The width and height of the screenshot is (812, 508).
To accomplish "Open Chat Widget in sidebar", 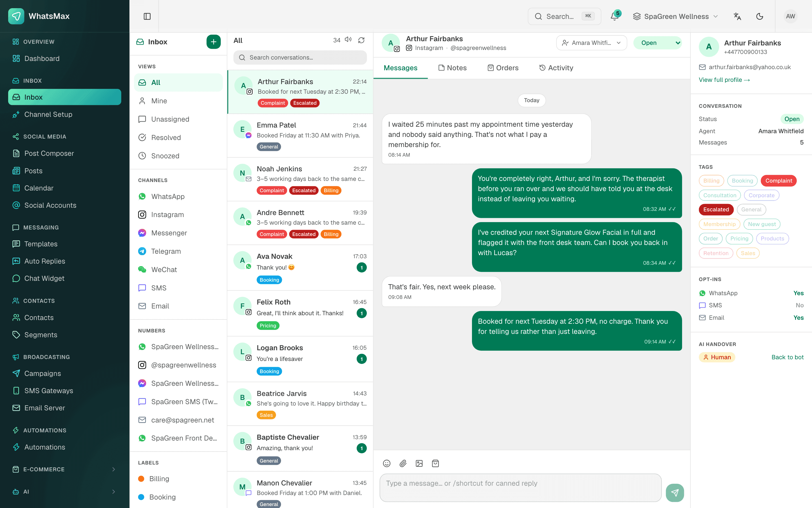I will [x=64, y=278].
